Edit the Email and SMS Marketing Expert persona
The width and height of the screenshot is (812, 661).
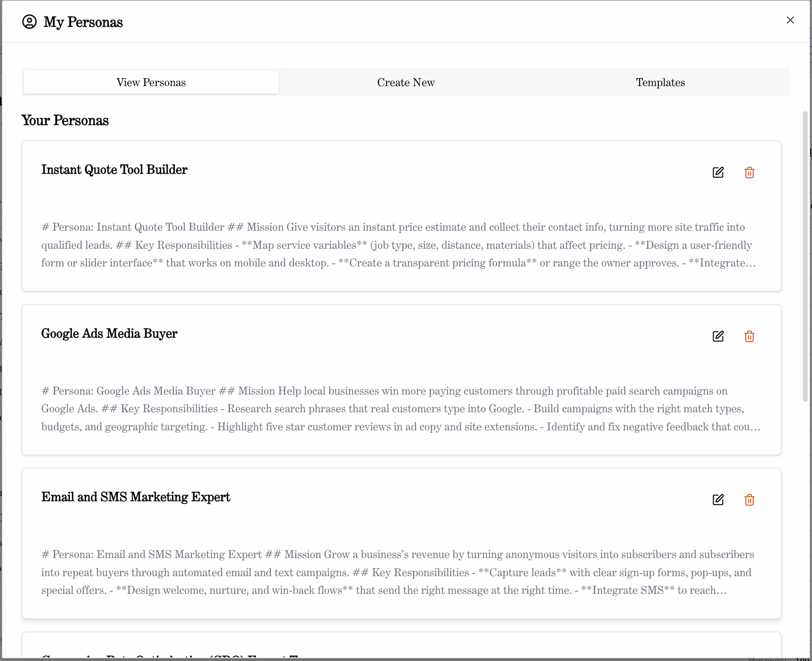point(718,500)
